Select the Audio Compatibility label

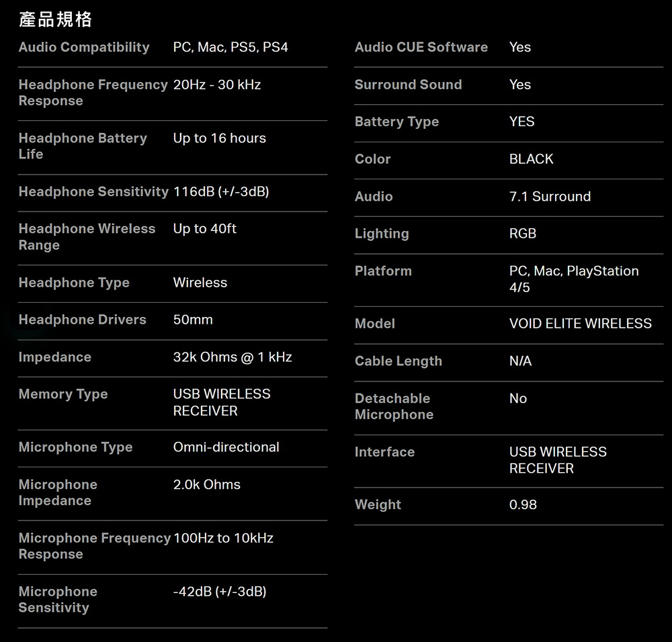pos(84,47)
